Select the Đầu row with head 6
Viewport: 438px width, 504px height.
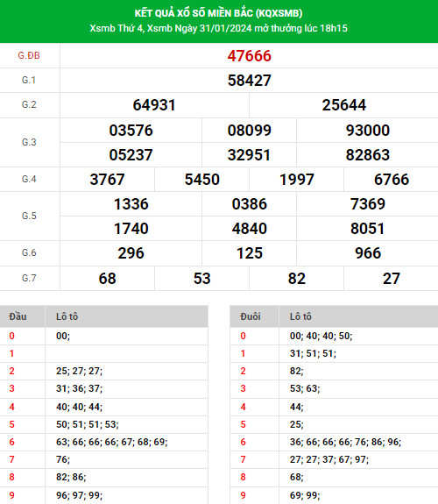(103, 442)
